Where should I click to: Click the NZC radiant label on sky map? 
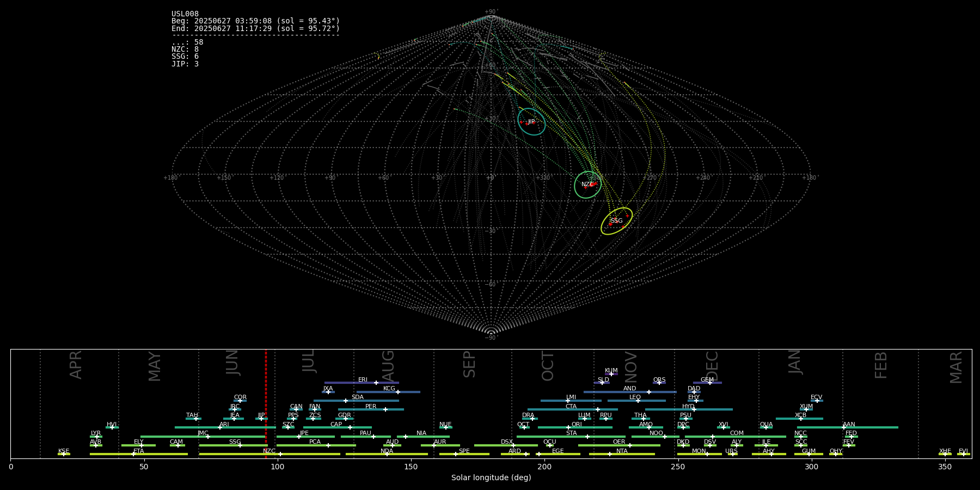click(x=587, y=185)
